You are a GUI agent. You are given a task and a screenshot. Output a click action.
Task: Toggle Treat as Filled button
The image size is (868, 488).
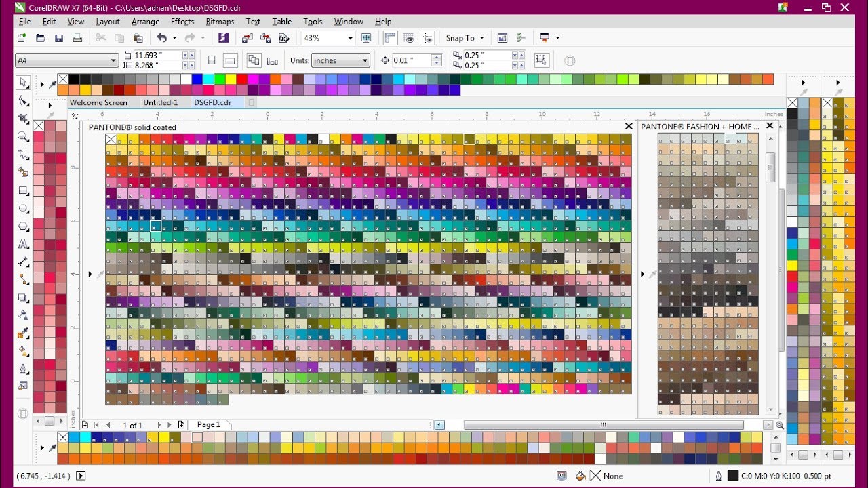tap(541, 60)
